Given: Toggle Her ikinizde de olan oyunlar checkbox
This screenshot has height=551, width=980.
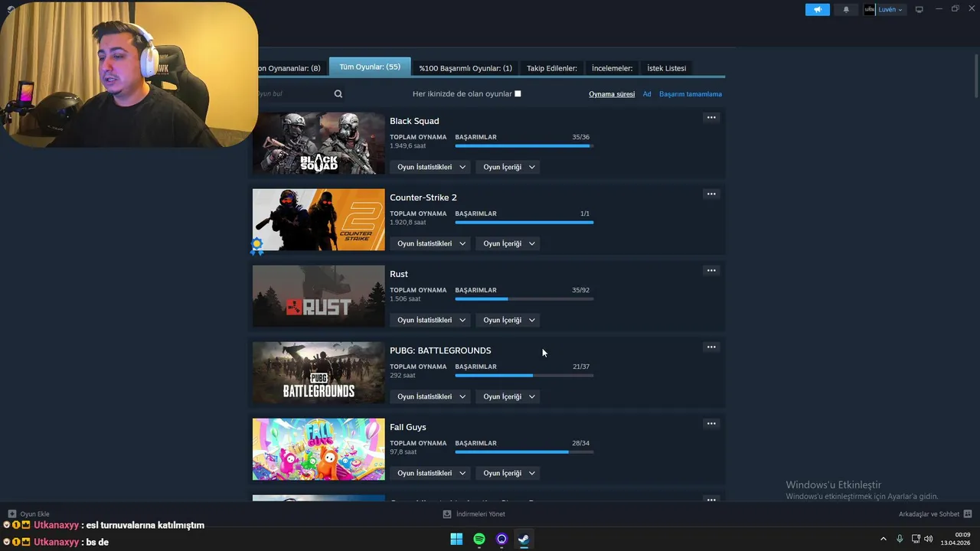Looking at the screenshot, I should (x=518, y=94).
